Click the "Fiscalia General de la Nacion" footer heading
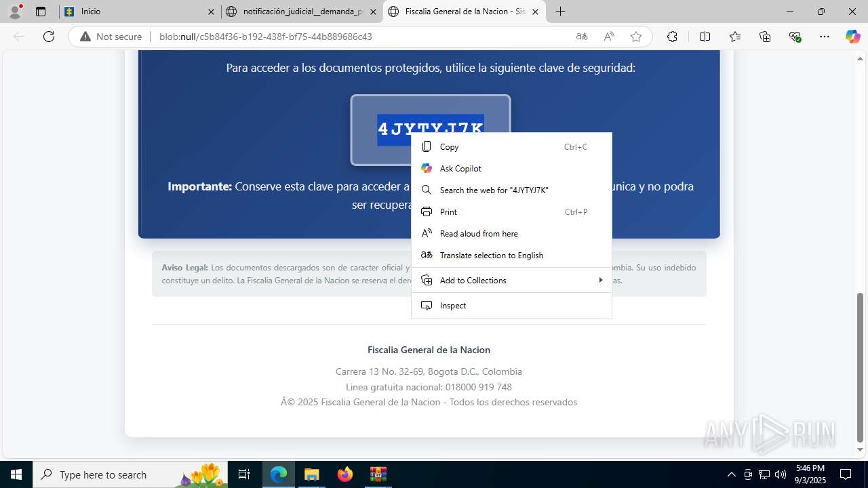The image size is (868, 488). click(x=429, y=350)
